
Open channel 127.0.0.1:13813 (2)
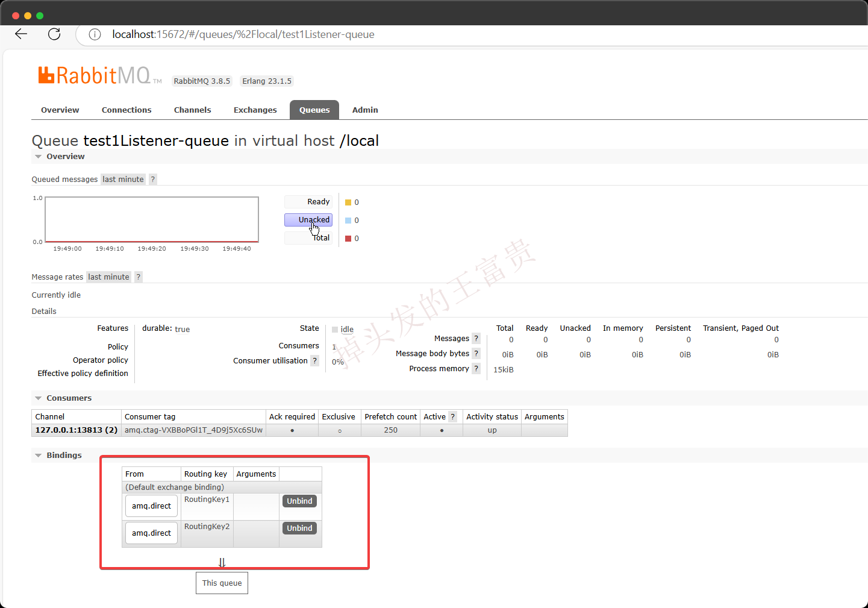[x=76, y=430]
